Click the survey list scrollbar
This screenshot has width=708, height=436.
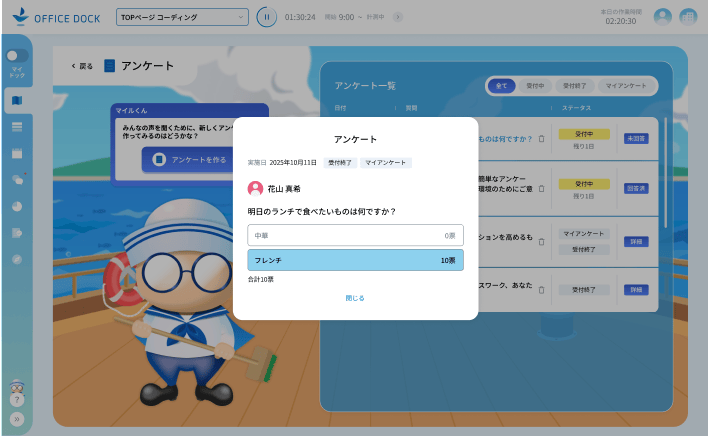(666, 172)
